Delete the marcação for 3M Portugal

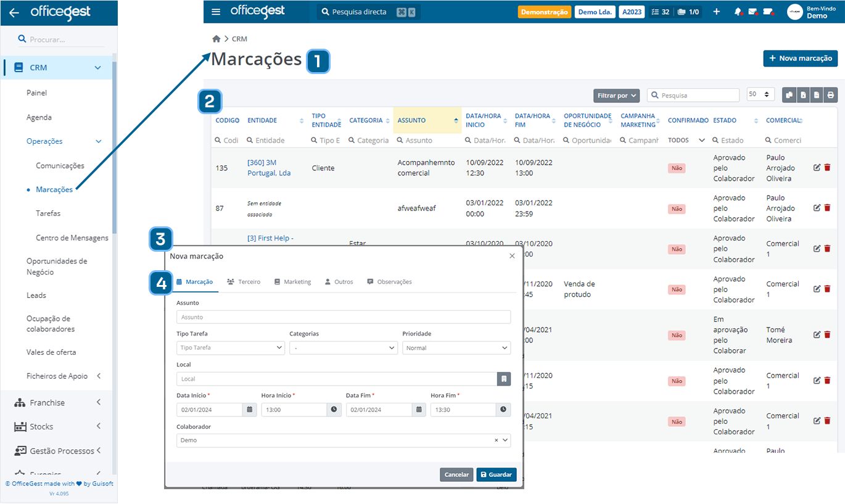click(826, 167)
